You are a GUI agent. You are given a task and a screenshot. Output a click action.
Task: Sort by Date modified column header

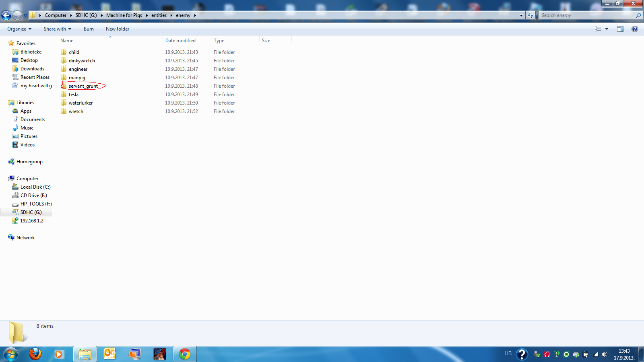[x=180, y=41]
